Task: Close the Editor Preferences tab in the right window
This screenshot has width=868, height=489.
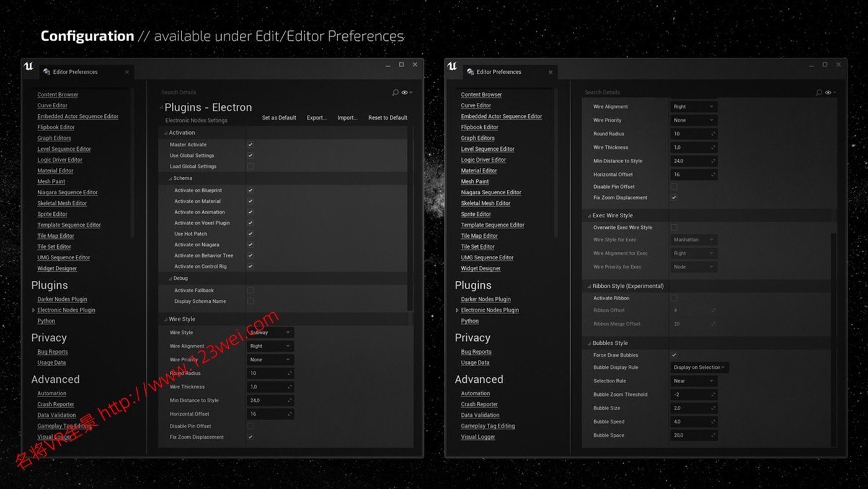Action: (550, 72)
